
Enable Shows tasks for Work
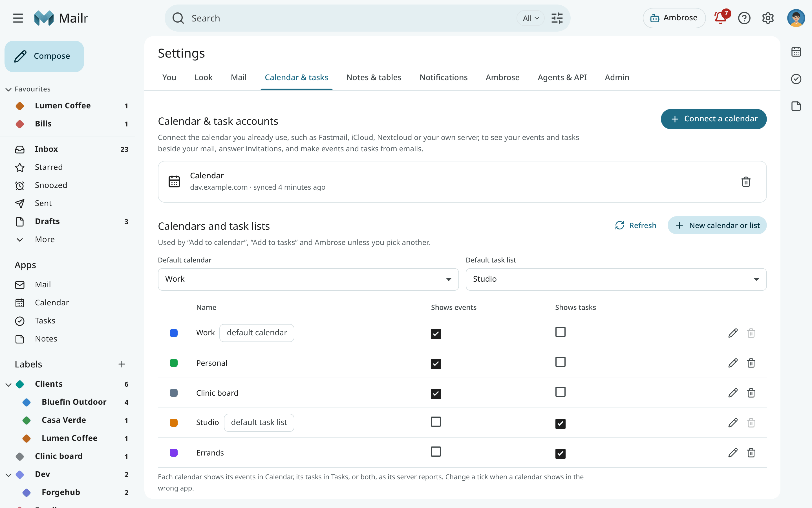pyautogui.click(x=560, y=332)
